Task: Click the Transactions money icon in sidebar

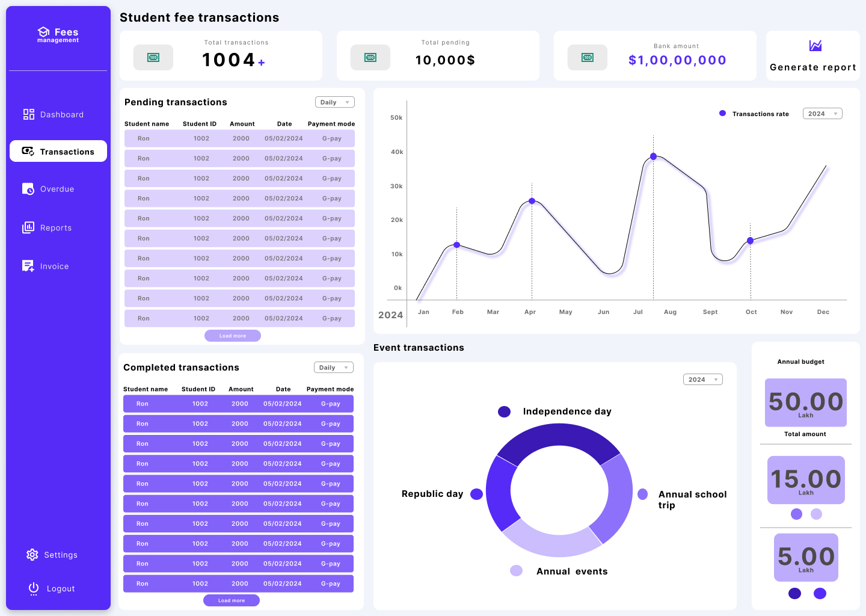Action: pos(28,152)
